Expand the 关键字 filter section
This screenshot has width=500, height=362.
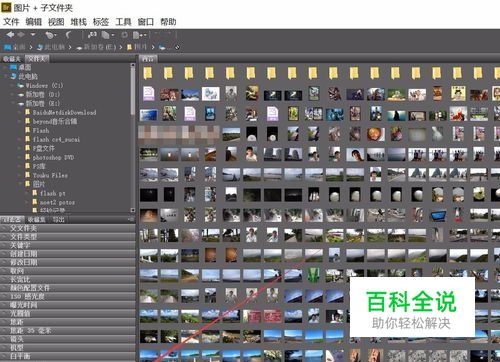point(68,245)
